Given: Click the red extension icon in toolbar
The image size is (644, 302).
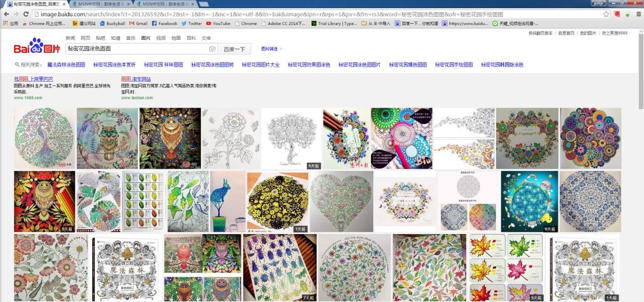Looking at the screenshot, I should (x=617, y=15).
